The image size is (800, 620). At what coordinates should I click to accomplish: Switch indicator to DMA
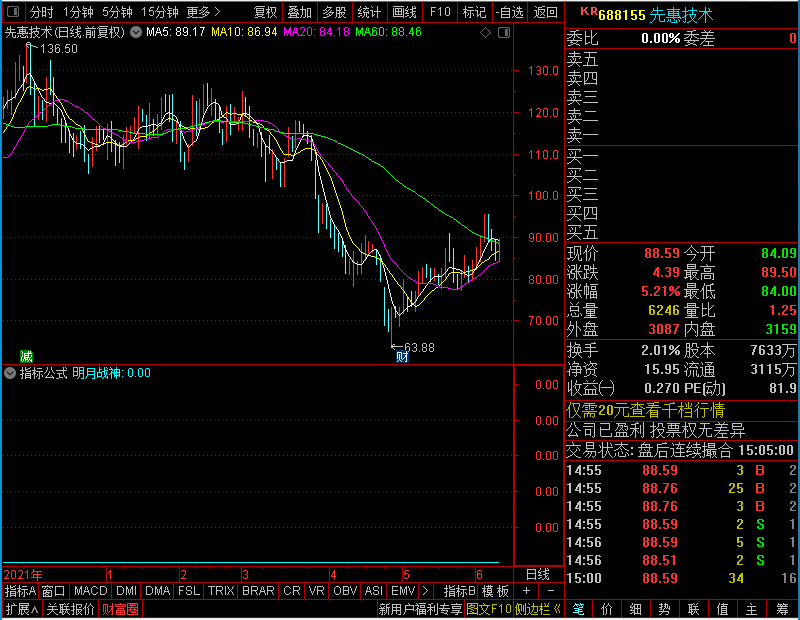[157, 591]
